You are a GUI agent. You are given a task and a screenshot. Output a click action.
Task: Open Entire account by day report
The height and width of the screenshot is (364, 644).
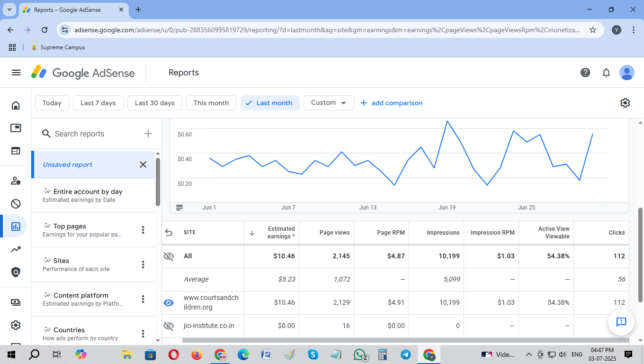[x=93, y=195]
